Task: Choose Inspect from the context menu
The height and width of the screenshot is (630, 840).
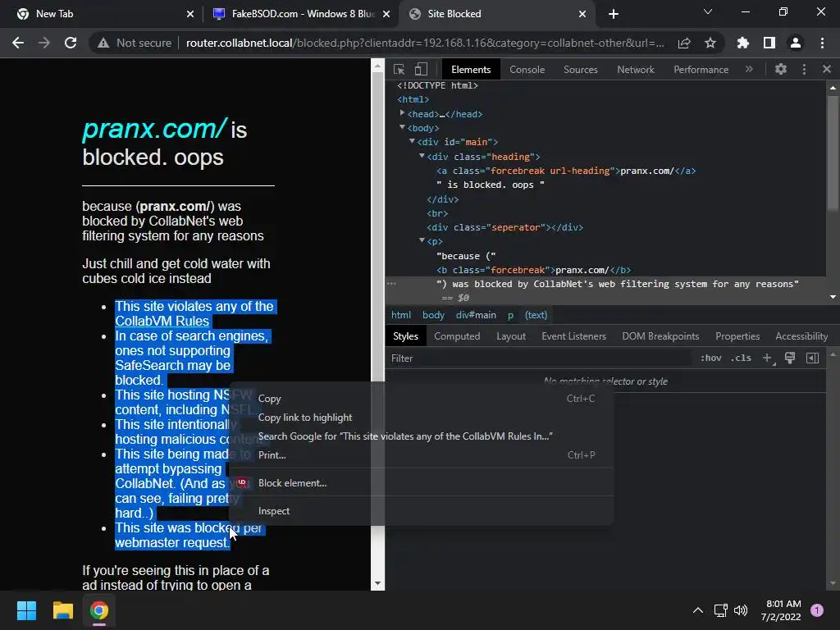Action: click(421, 511)
